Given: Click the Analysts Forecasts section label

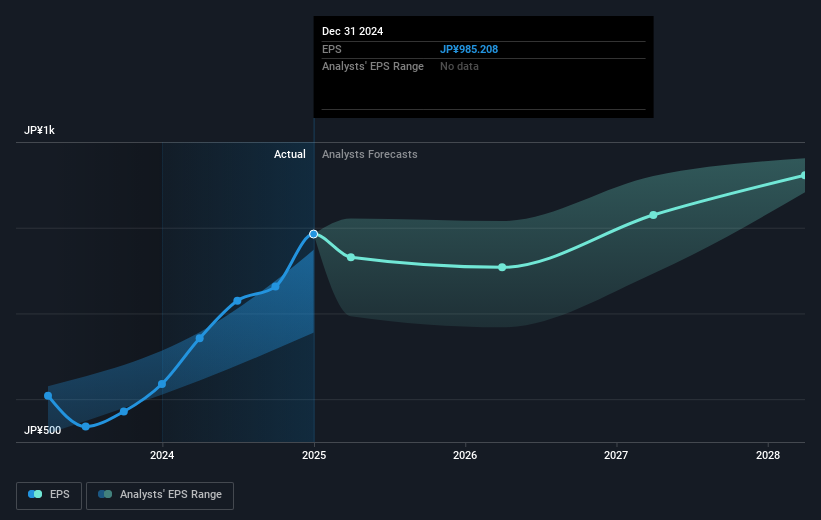Looking at the screenshot, I should click(370, 154).
